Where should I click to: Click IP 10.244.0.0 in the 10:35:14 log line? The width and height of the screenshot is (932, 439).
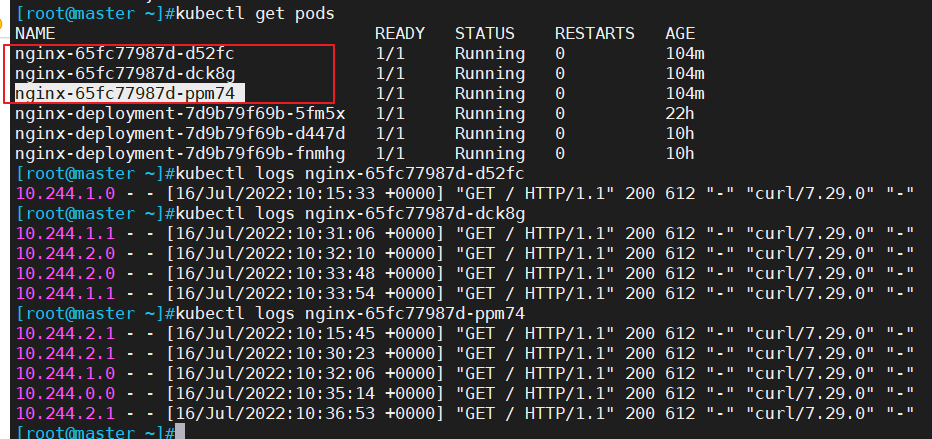coord(65,393)
